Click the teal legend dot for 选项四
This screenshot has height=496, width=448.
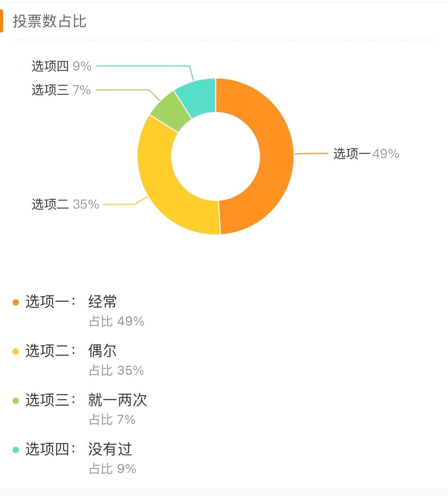pos(16,450)
